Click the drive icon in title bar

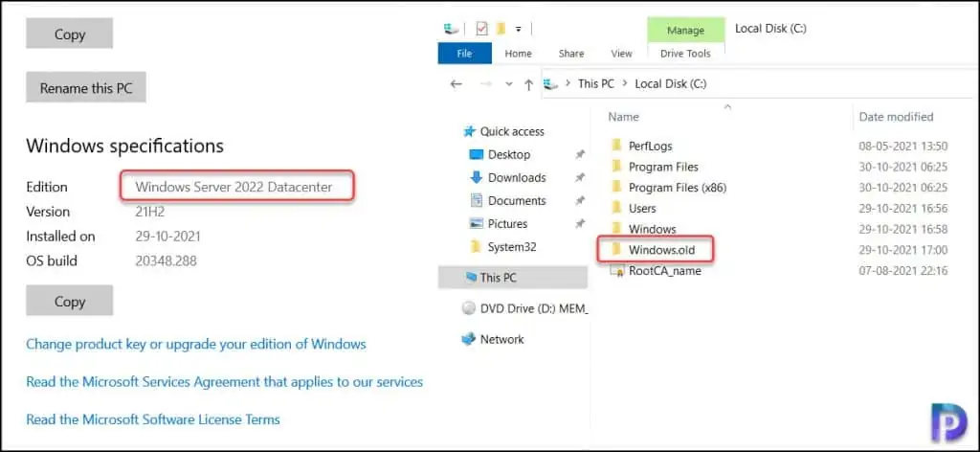(452, 29)
